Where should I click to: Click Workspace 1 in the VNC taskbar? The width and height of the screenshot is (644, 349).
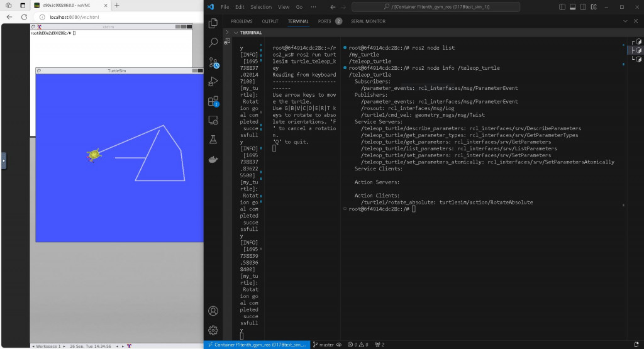coord(48,346)
